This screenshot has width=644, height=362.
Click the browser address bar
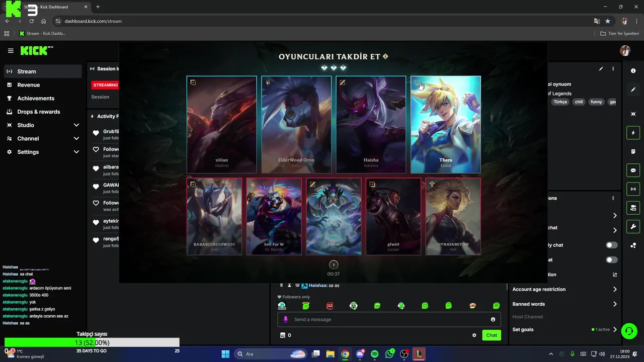322,21
